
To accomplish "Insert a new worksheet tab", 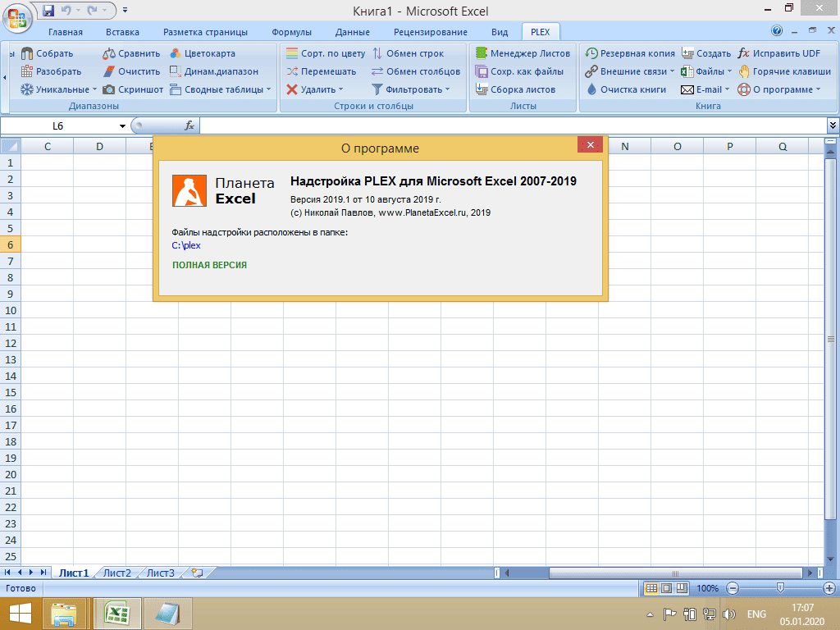I will (x=197, y=573).
